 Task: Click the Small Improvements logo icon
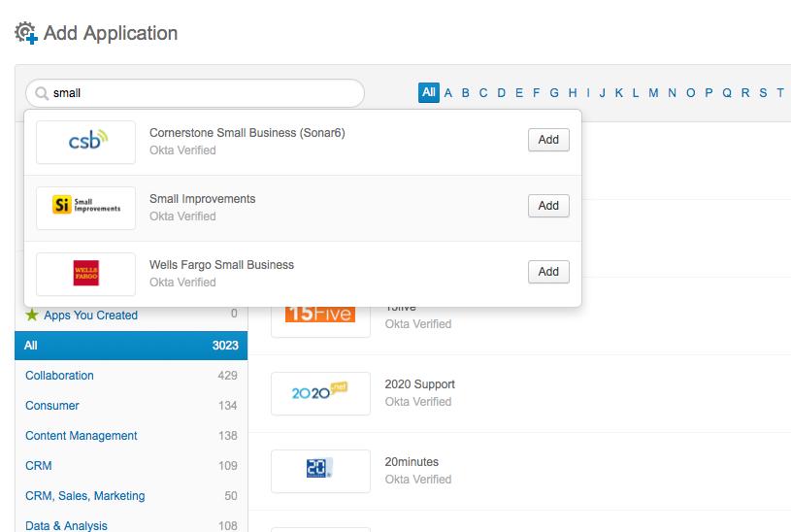click(85, 208)
